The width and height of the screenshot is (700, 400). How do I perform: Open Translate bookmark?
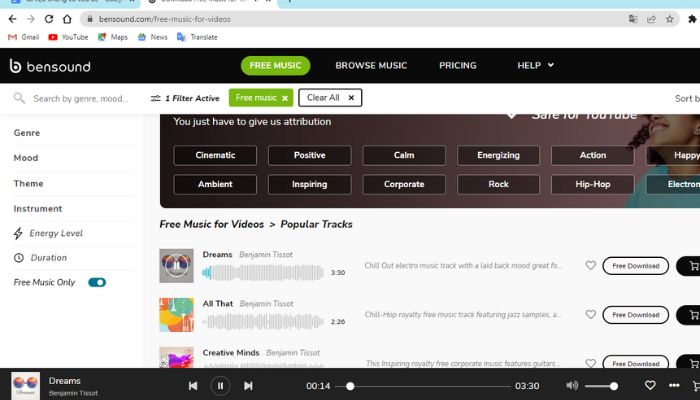coord(197,37)
